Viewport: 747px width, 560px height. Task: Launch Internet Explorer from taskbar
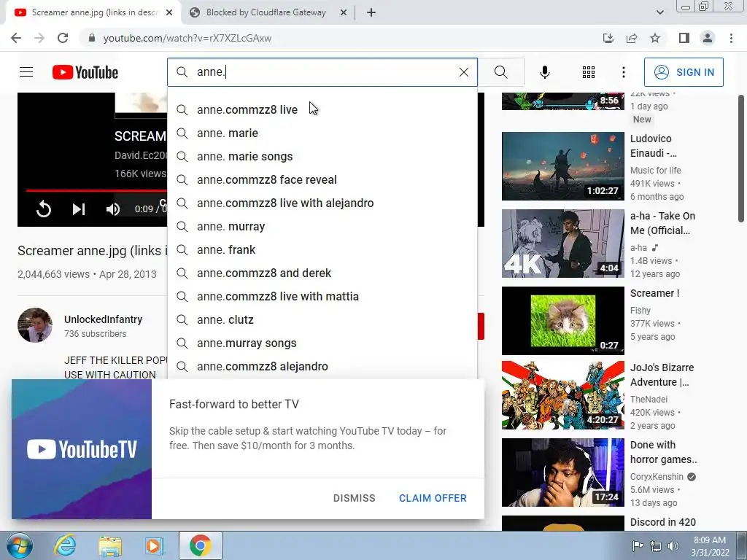pos(65,545)
